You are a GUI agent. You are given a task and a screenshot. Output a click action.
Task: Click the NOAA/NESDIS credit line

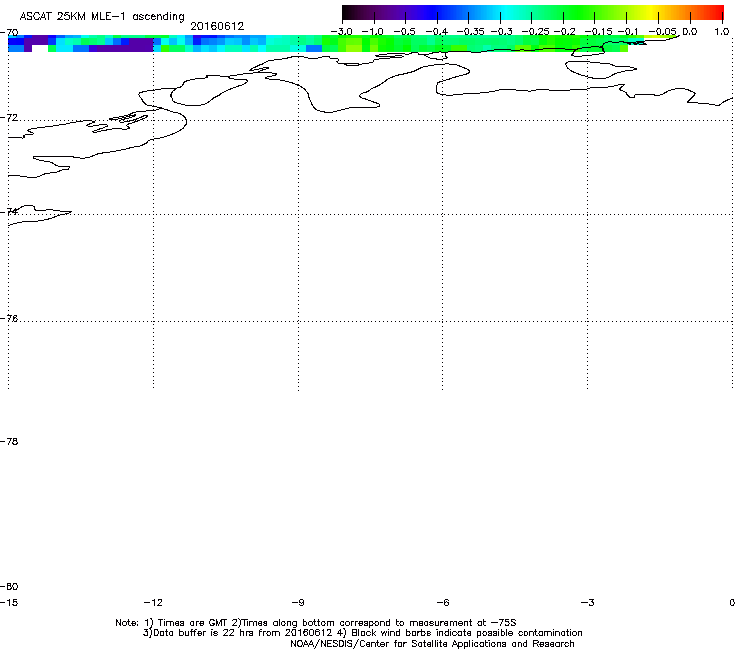point(432,644)
